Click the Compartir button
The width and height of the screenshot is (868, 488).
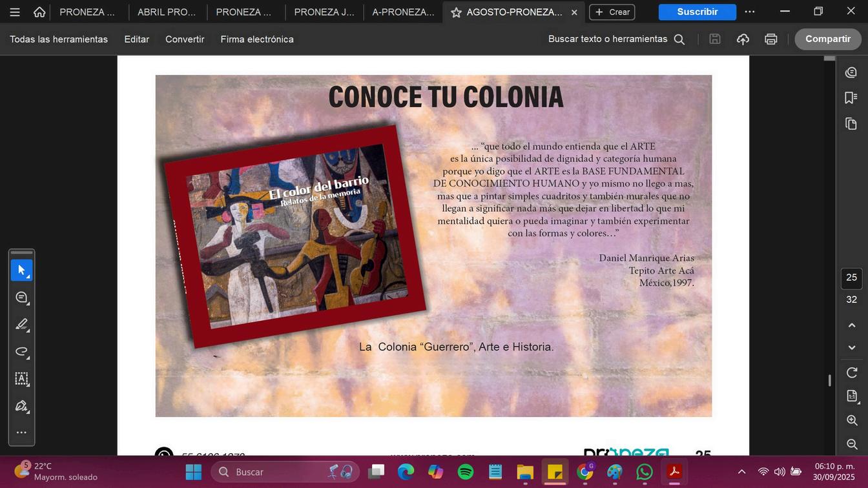(828, 39)
